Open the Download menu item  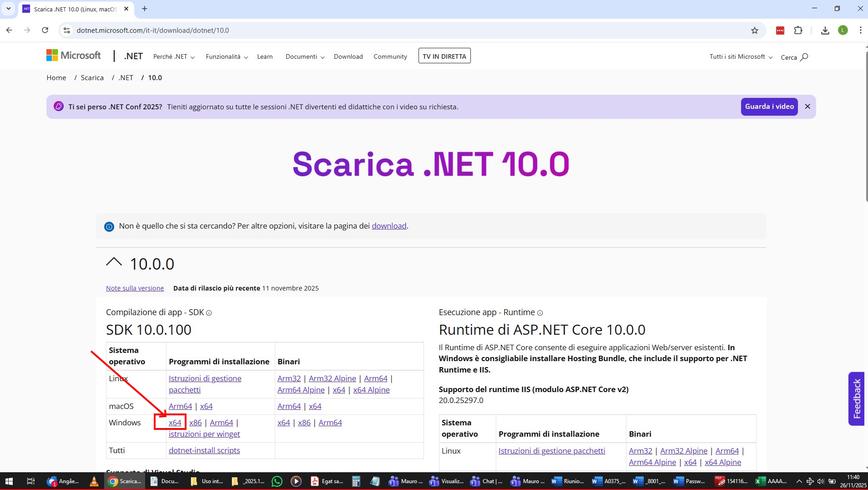click(348, 57)
